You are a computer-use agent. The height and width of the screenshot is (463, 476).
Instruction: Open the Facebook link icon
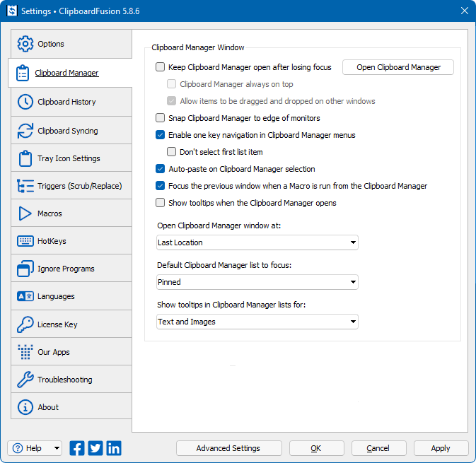[x=77, y=448]
